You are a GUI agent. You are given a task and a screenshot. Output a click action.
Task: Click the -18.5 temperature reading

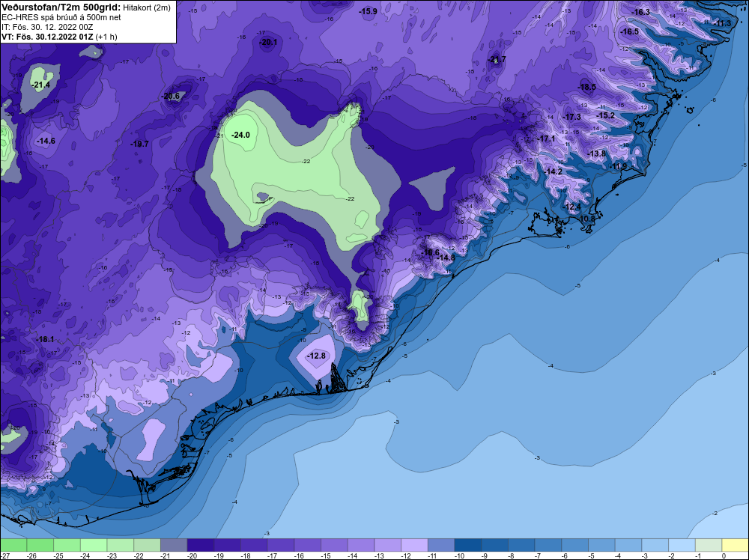586,87
